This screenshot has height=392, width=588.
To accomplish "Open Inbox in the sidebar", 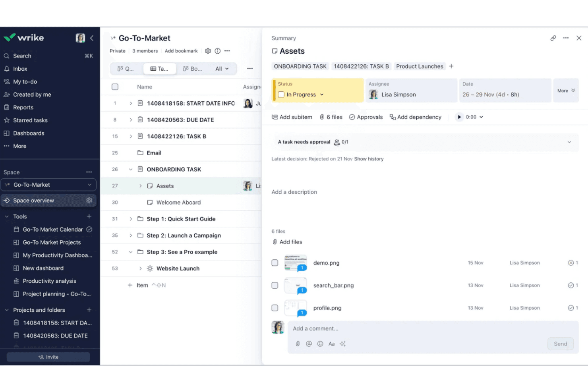I will coord(20,69).
